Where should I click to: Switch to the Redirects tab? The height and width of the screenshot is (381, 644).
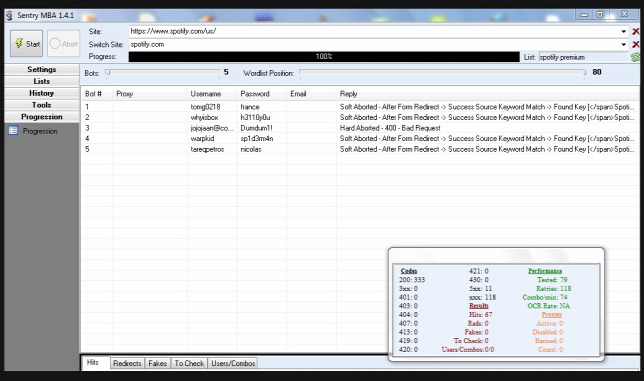point(127,363)
